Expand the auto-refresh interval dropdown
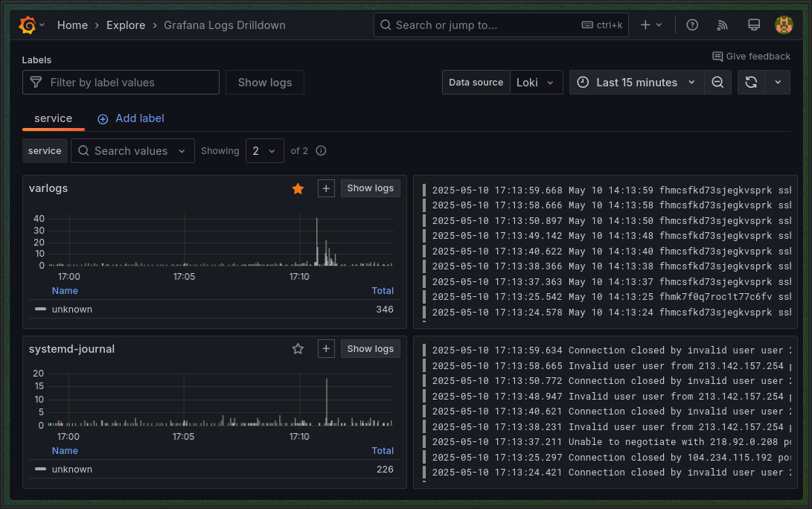Viewport: 812px width, 509px height. 778,83
